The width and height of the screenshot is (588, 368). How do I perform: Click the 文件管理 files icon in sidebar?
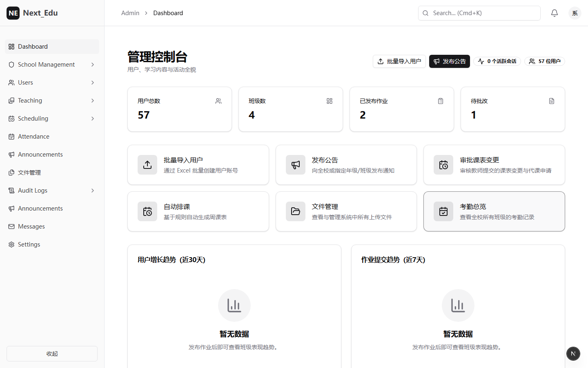[x=11, y=173]
